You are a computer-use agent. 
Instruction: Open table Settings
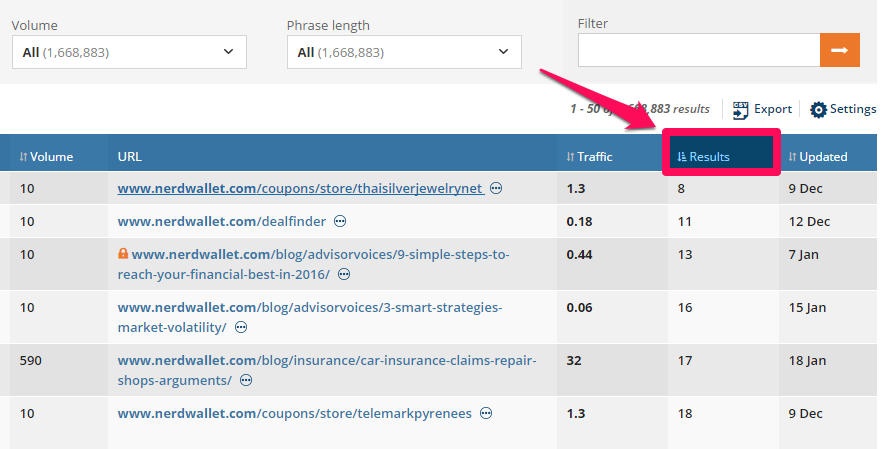(842, 109)
